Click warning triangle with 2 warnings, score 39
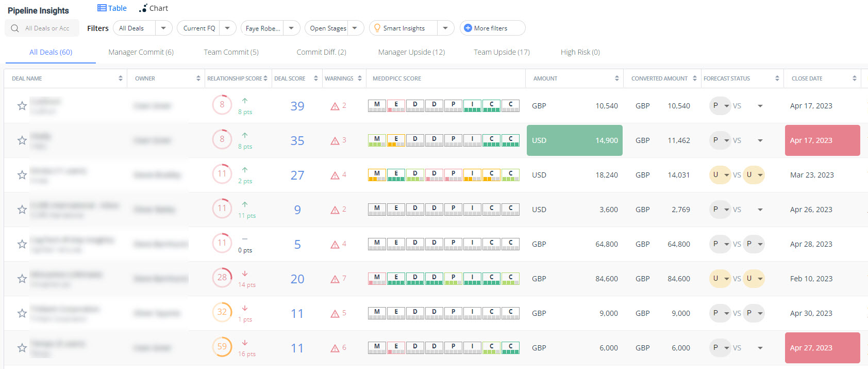Viewport: 868px width, 369px height. (335, 106)
